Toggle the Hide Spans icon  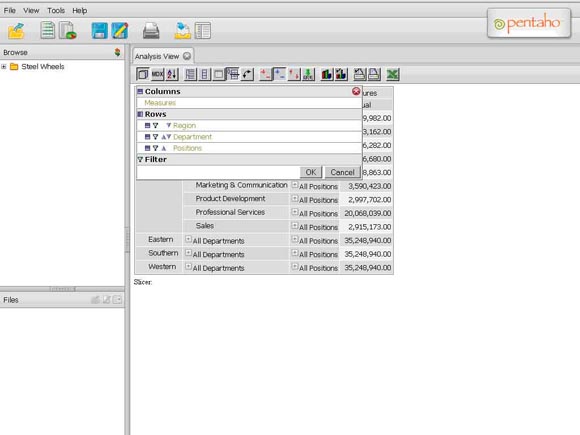pos(205,74)
